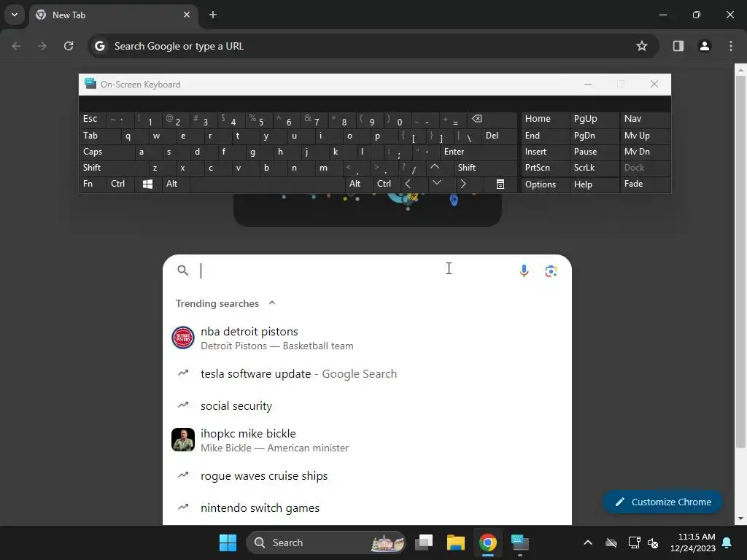Click the Tab key on keyboard

(99, 136)
